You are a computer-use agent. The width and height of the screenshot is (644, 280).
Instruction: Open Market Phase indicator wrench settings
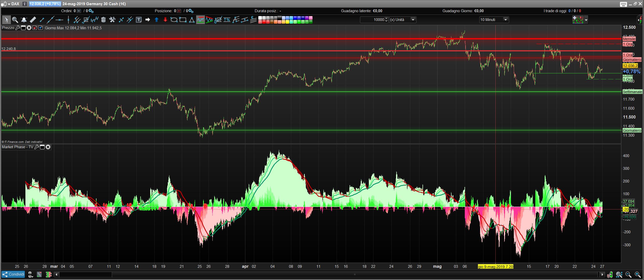37,147
